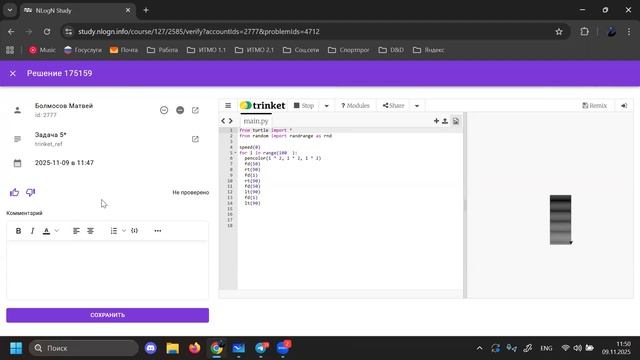The image size is (640, 360).
Task: Apply text color with the A icon
Action: (47, 231)
